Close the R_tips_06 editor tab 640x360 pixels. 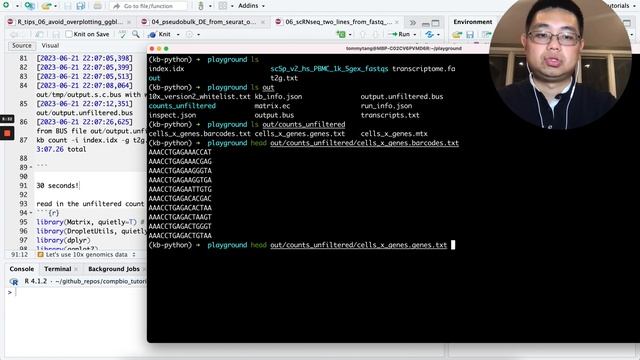(129, 22)
